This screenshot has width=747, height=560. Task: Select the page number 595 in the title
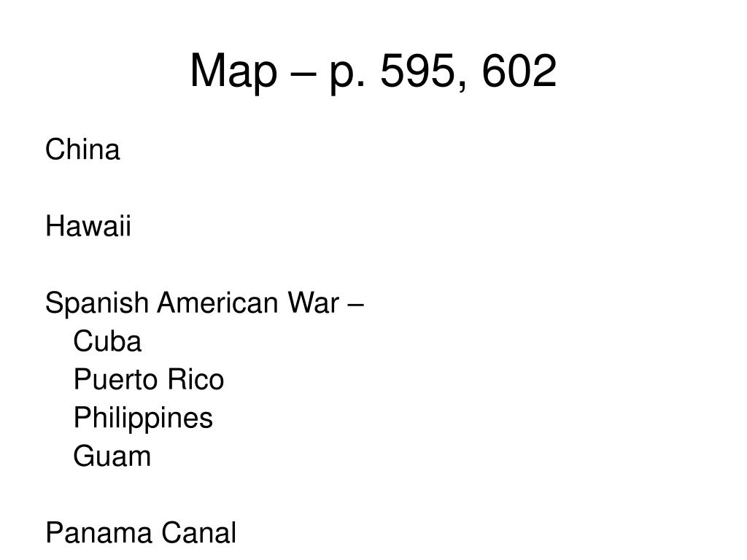pos(418,71)
